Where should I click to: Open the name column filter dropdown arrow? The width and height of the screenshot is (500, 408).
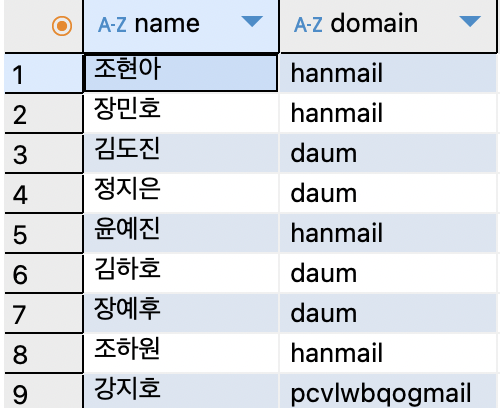pos(252,21)
